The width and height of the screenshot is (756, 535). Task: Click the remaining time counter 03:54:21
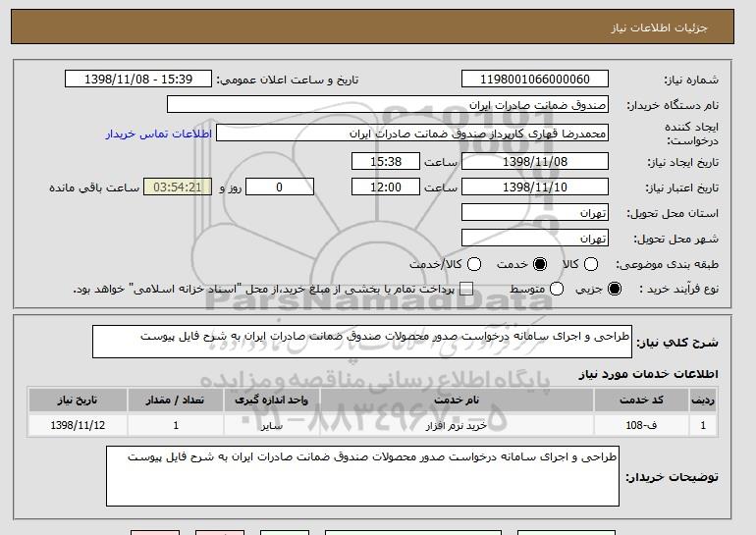tap(178, 187)
